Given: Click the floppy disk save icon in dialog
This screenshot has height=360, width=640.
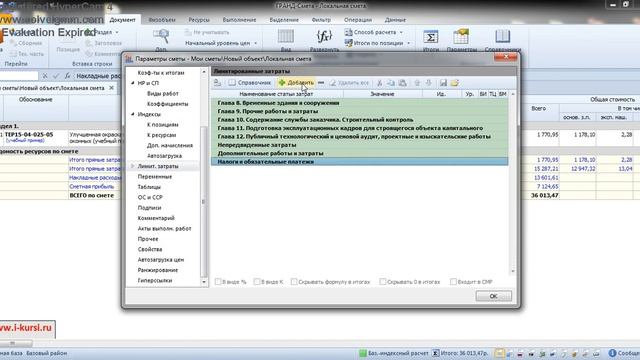Looking at the screenshot, I should pyautogui.click(x=443, y=83).
